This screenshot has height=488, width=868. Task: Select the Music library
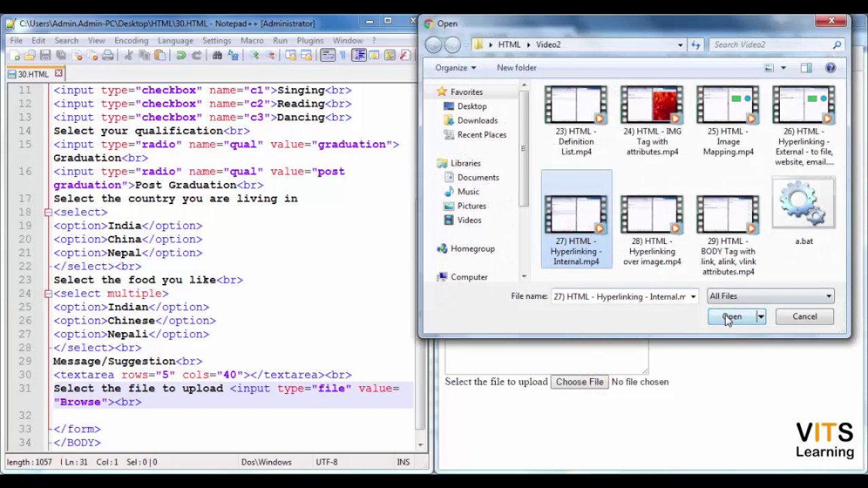461,192
